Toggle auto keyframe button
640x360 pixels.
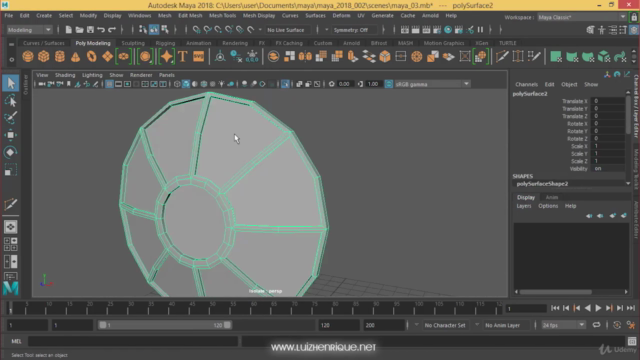click(617, 325)
